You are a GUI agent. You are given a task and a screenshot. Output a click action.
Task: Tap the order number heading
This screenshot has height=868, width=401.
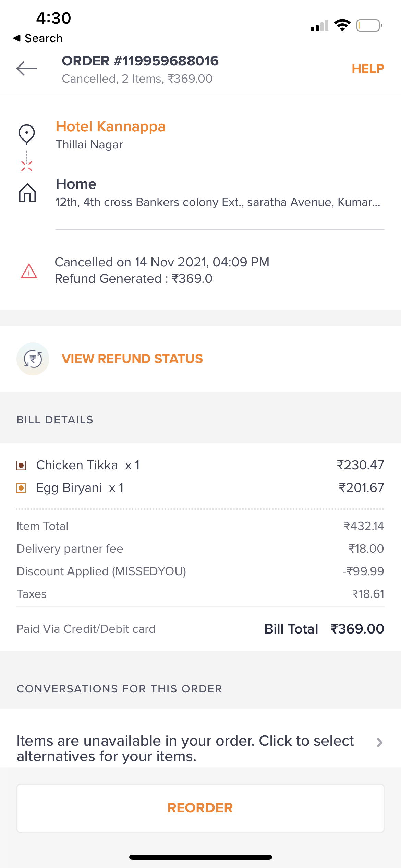click(x=140, y=61)
